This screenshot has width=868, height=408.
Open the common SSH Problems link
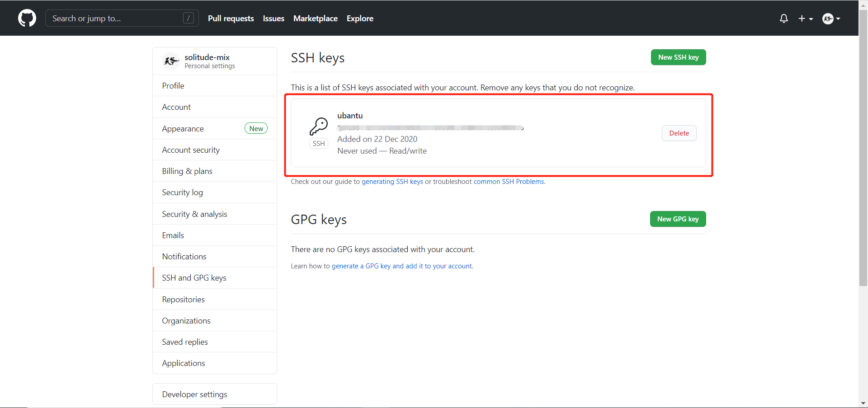coord(509,182)
